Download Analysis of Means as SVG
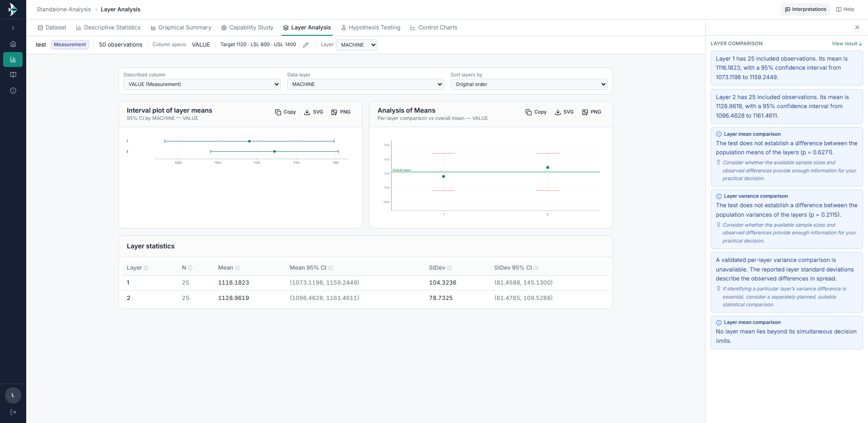868x423 pixels. coord(564,112)
